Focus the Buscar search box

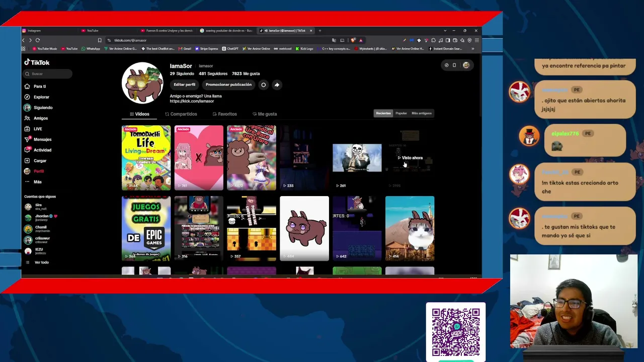(48, 74)
